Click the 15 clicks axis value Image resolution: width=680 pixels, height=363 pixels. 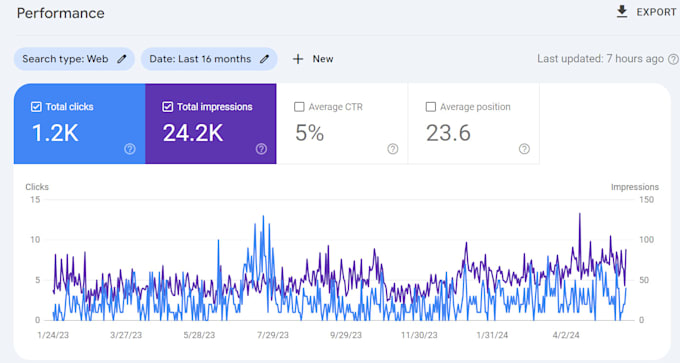tap(35, 200)
